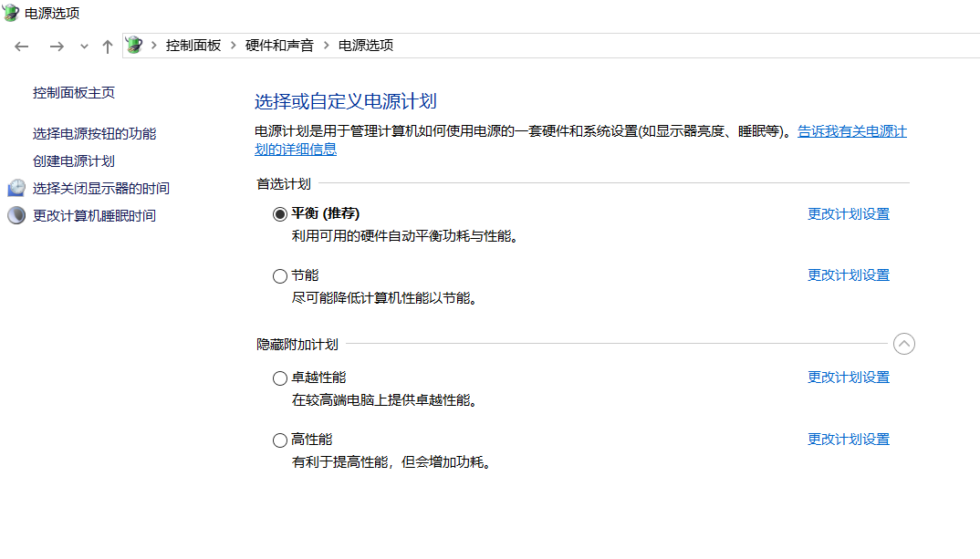
Task: Click 控制面板 in the breadcrumb path
Action: pos(194,44)
